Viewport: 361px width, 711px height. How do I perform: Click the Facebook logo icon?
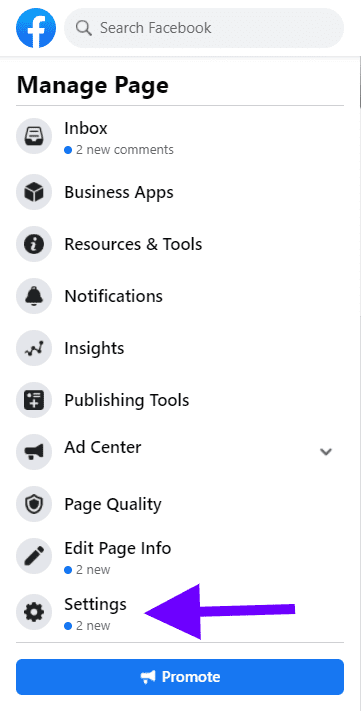(36, 28)
